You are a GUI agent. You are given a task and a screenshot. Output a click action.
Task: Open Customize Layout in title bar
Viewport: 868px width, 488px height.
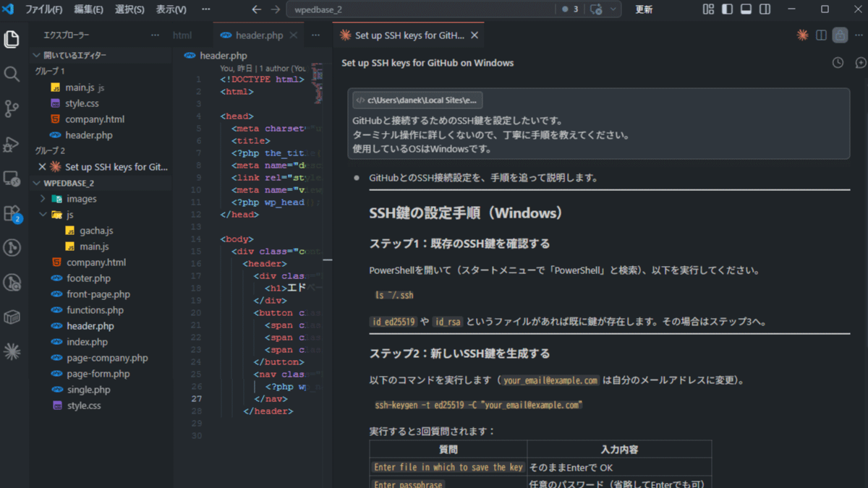(x=709, y=9)
